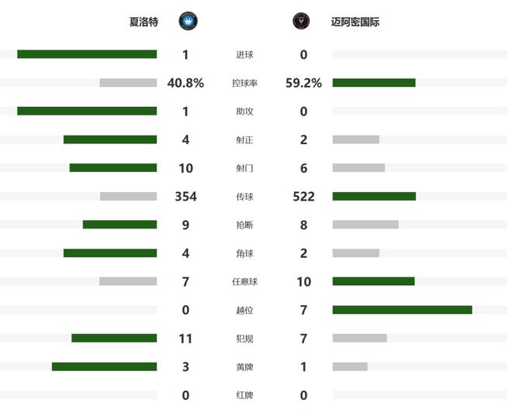Viewport: 512px width, 420px height.
Task: Click the 抢断 stat label
Action: [244, 225]
